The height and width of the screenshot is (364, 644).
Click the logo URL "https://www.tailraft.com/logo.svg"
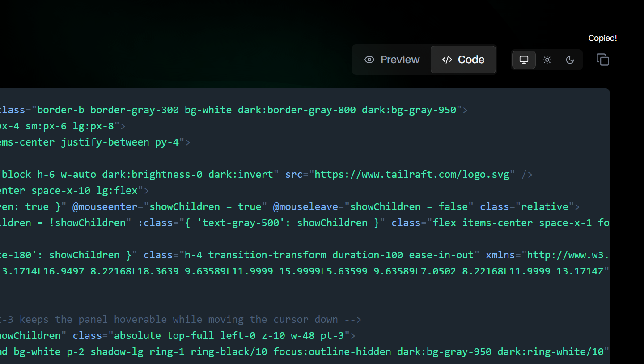click(412, 175)
